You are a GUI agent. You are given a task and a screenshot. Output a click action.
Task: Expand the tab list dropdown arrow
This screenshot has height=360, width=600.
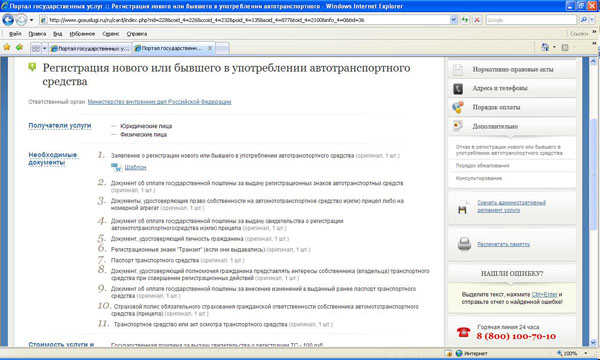(x=44, y=48)
